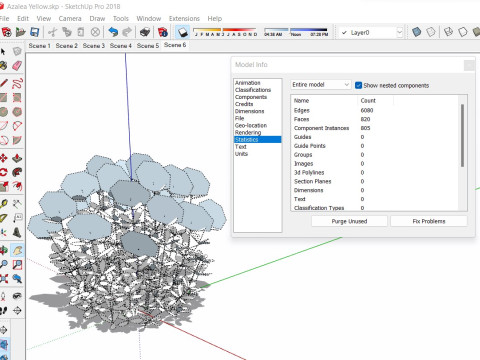This screenshot has width=480, height=360.
Task: Toggle Show nested components checkbox
Action: [358, 85]
